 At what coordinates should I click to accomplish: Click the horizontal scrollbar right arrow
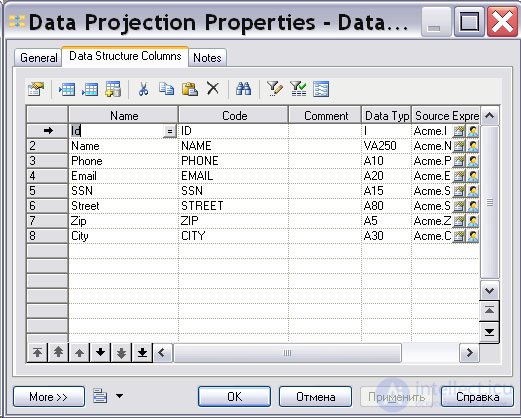[x=470, y=353]
